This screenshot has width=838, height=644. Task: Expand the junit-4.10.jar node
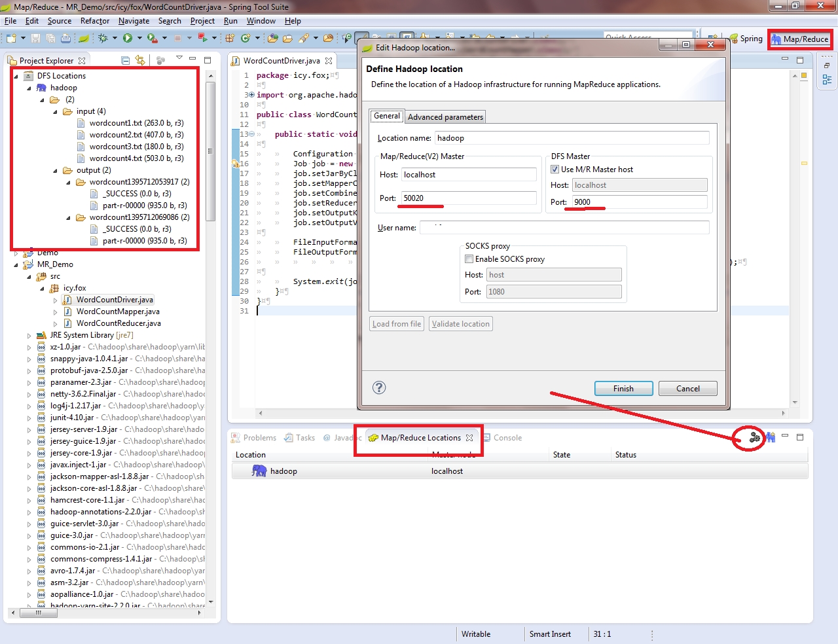pyautogui.click(x=29, y=418)
